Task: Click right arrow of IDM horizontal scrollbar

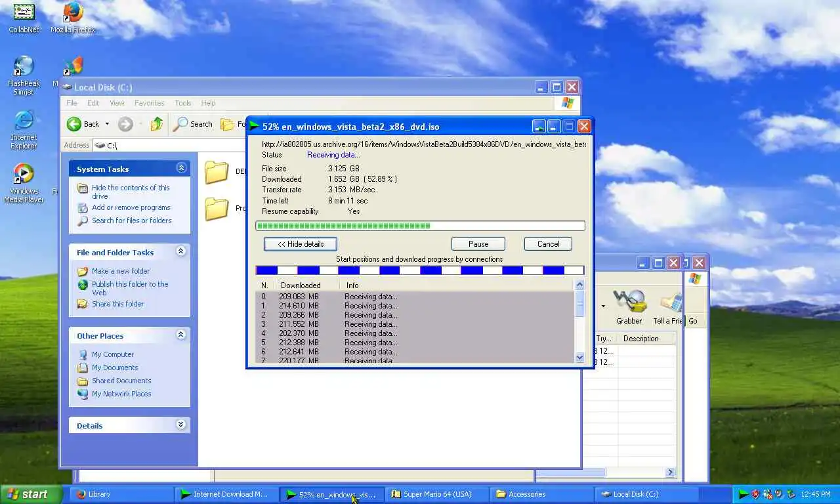Action: pos(671,472)
